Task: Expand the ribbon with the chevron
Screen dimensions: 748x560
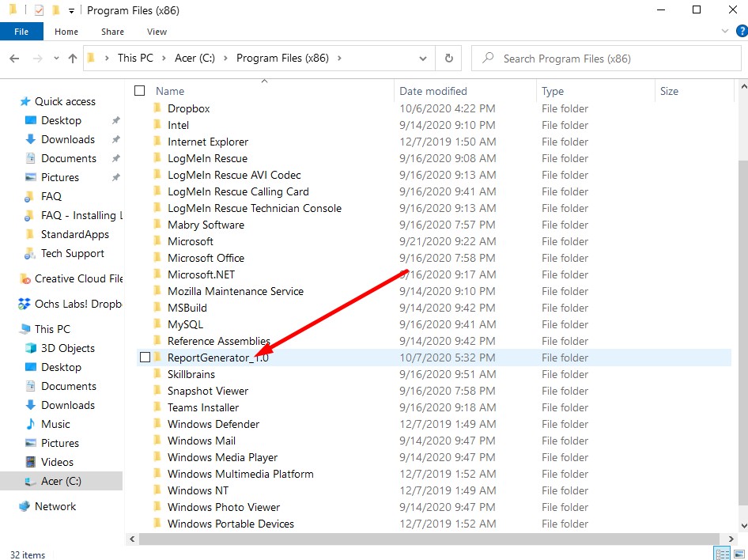Action: click(725, 31)
